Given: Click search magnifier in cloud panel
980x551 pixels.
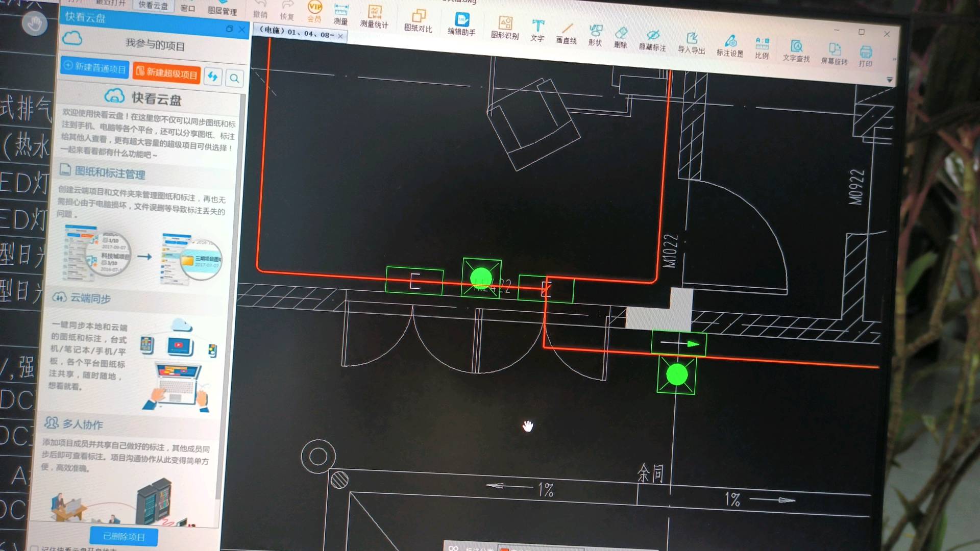Looking at the screenshot, I should coord(234,78).
